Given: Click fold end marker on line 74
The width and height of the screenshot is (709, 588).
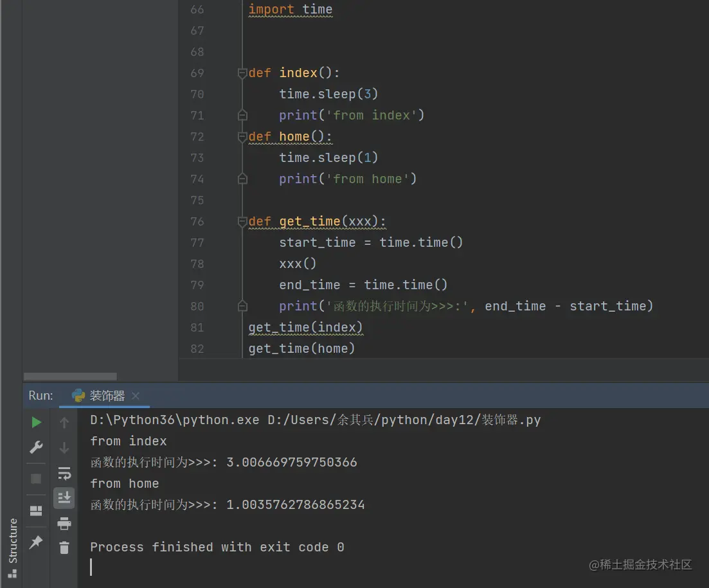Looking at the screenshot, I should (x=242, y=179).
